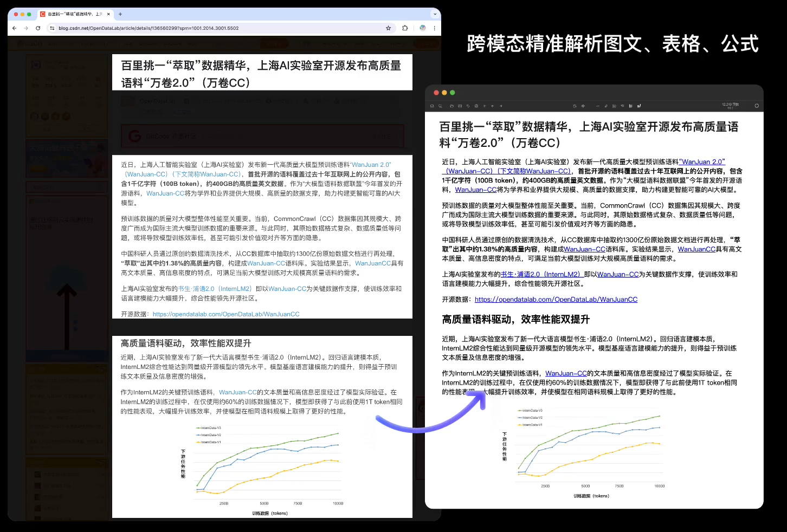Click left arrow in editor toolbar

pyautogui.click(x=493, y=106)
